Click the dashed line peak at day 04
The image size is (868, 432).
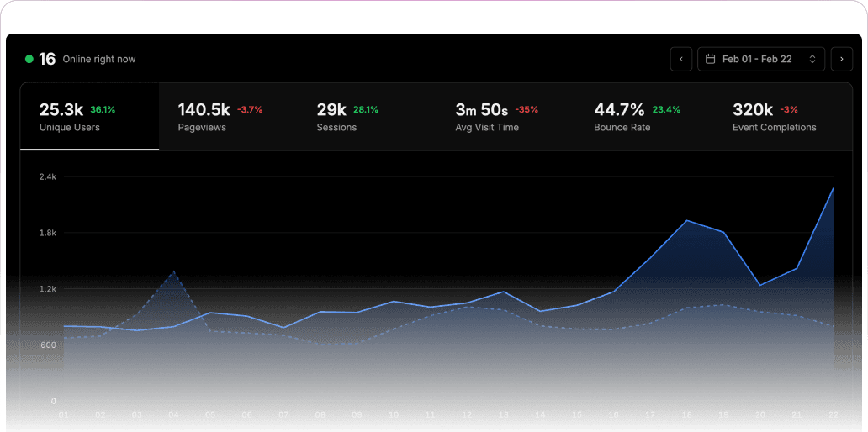click(x=173, y=271)
